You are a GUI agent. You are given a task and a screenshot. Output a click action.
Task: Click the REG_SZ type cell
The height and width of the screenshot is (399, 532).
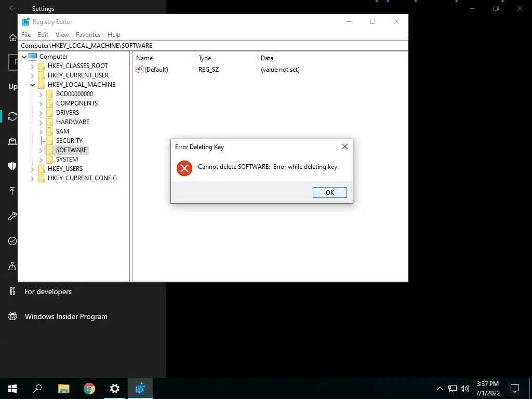tap(209, 70)
